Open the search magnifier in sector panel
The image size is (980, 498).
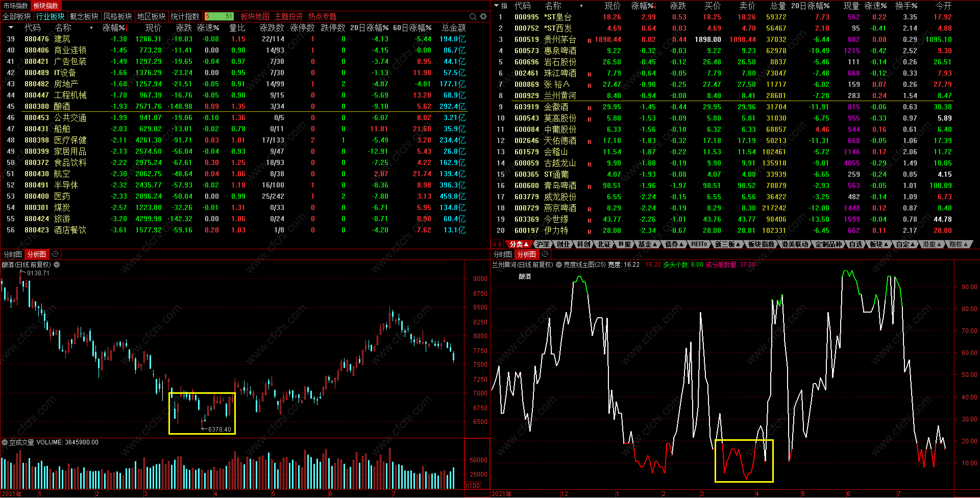click(473, 17)
